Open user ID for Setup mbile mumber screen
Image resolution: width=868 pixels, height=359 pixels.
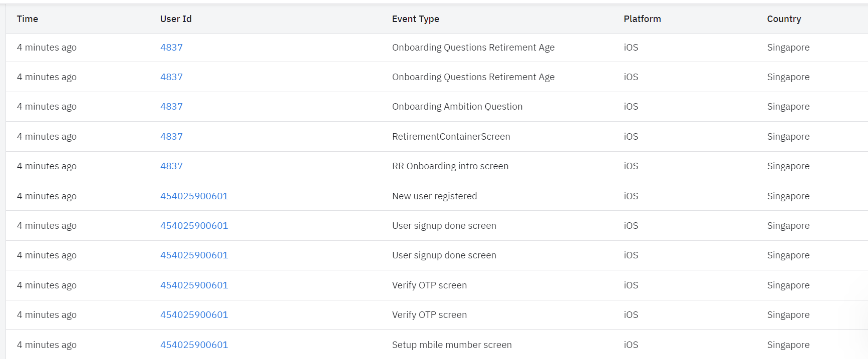tap(194, 345)
